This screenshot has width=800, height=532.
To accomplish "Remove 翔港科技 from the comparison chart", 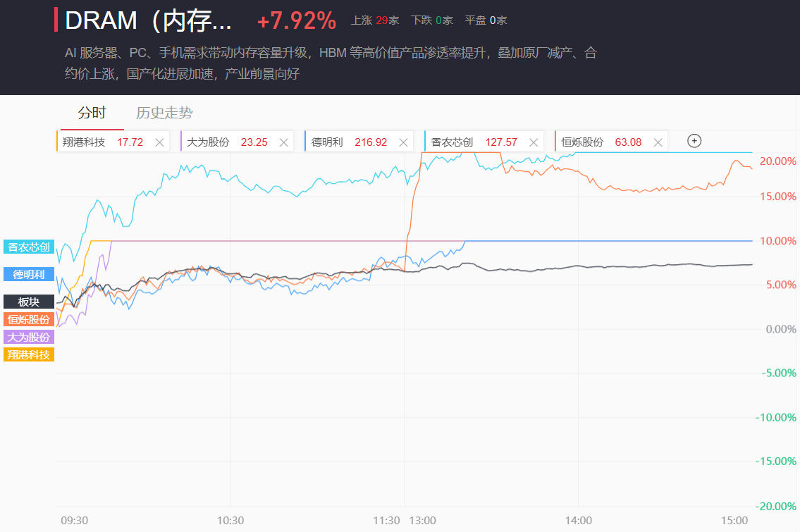I will pyautogui.click(x=159, y=142).
